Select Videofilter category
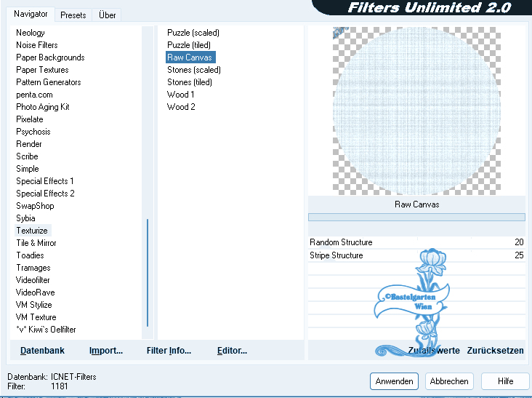The image size is (532, 398). point(33,280)
